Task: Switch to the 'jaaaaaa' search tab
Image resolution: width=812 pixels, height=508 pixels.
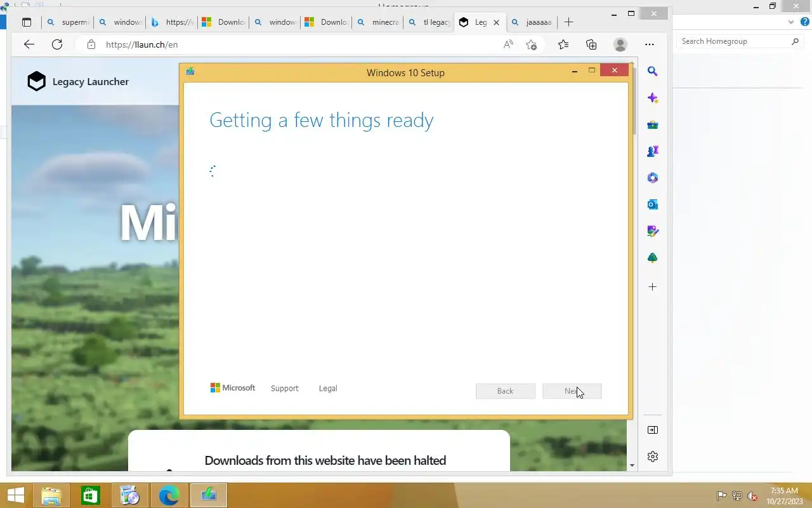Action: (x=532, y=22)
